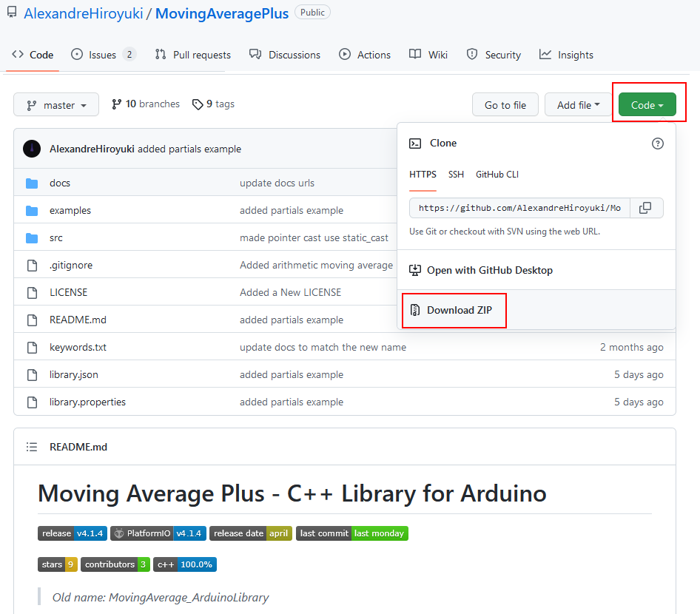Open the keywords.txt file
Viewport: 700px width, 614px height.
(78, 347)
